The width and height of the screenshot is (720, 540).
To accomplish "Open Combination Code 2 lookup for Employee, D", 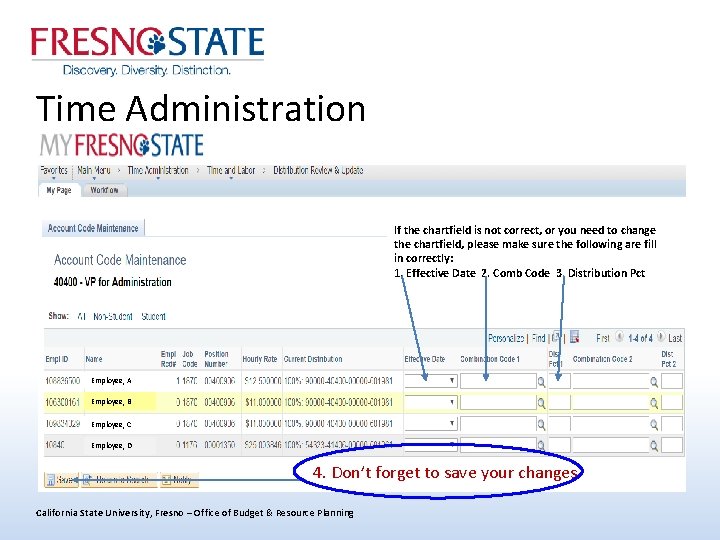I will [x=654, y=445].
